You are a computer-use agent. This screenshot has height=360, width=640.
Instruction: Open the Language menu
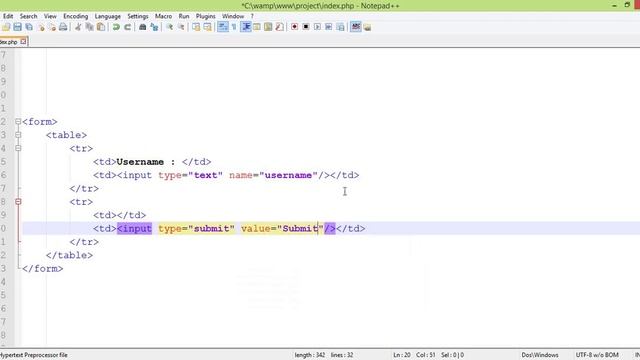coord(108,16)
